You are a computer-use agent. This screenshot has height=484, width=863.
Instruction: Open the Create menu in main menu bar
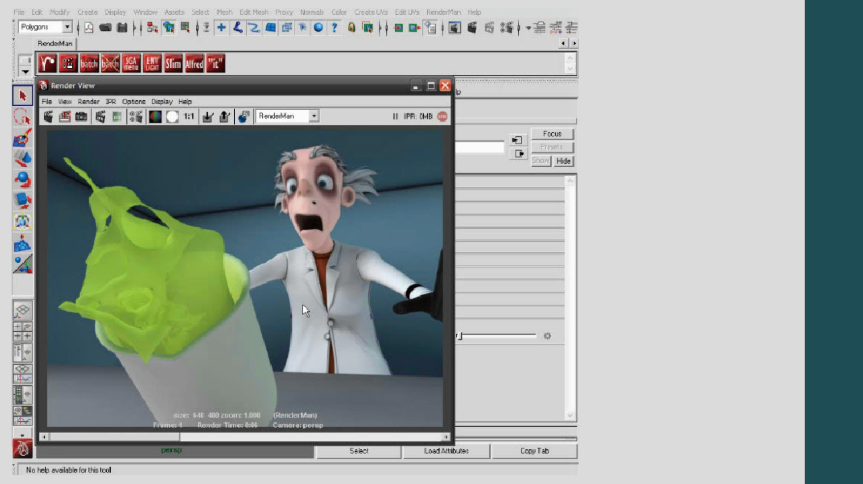tap(87, 12)
